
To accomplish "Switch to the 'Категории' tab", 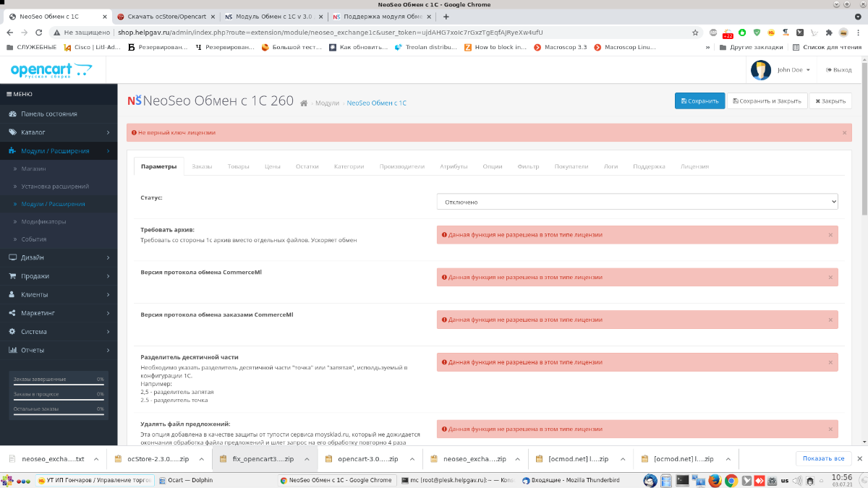I will coord(349,166).
